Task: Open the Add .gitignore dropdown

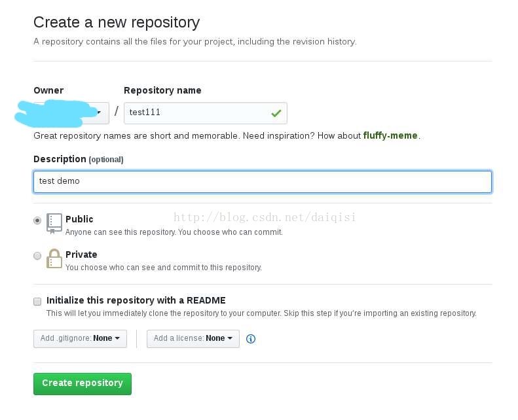Action: [80, 338]
